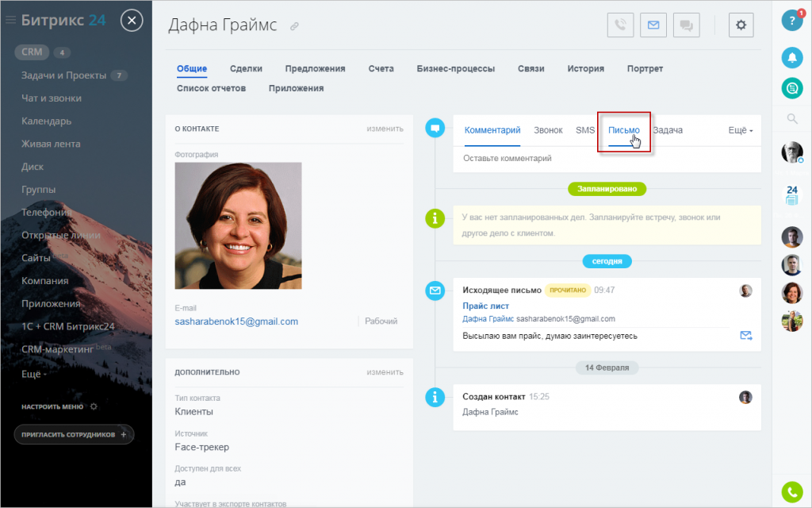Click the contact photo thumbnail

click(x=238, y=225)
